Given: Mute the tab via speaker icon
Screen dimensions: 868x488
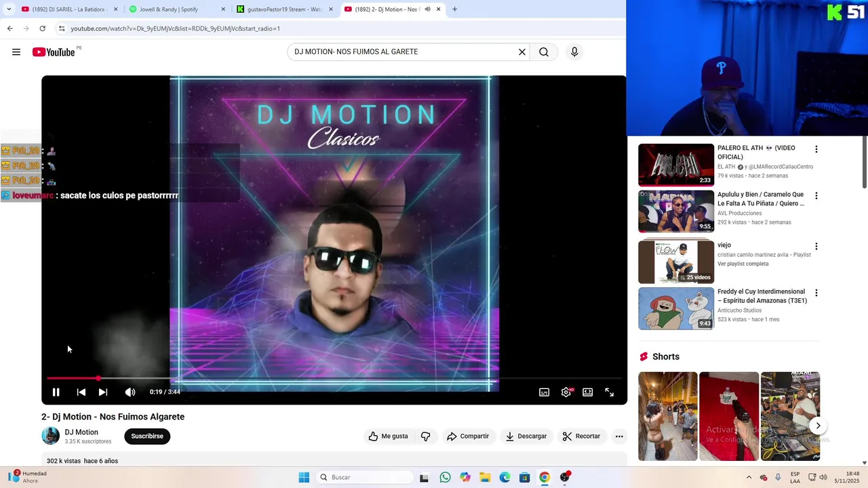Looking at the screenshot, I should tap(427, 9).
